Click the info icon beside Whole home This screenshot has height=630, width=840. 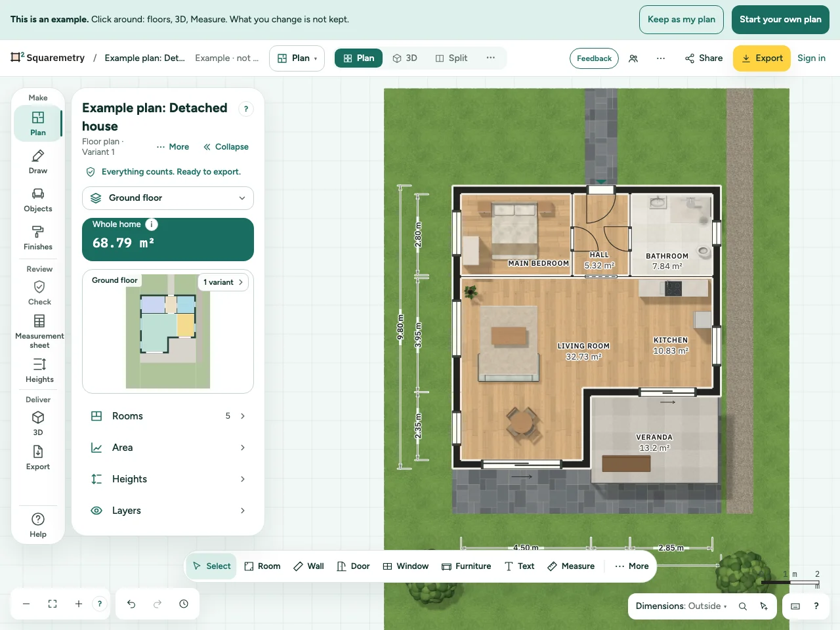click(x=152, y=224)
